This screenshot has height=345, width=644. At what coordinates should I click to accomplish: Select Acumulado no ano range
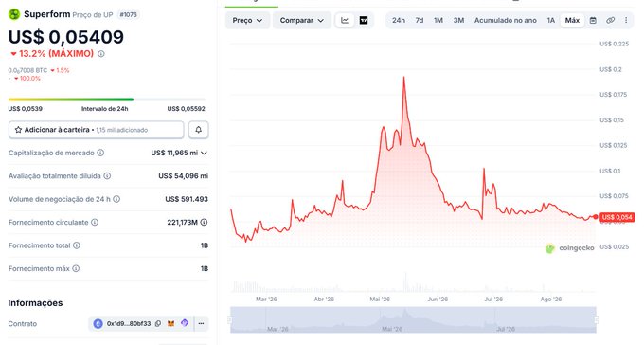coord(505,20)
